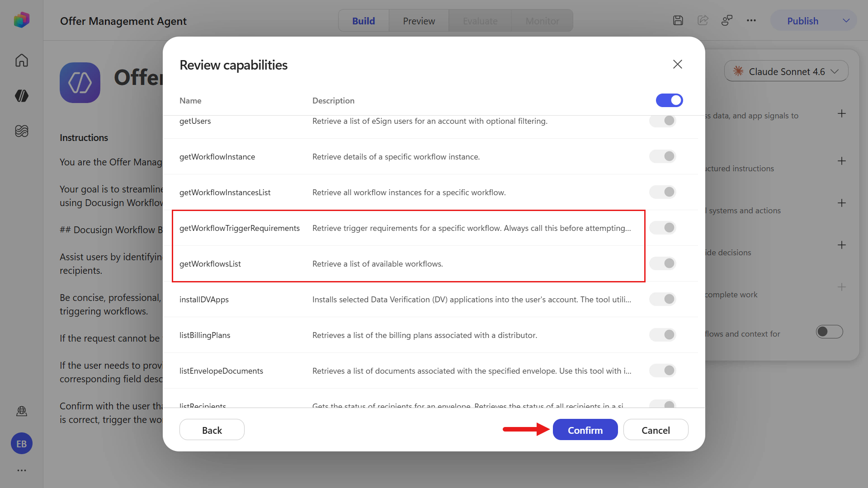Switch to the Build tab
This screenshot has height=488, width=868.
point(363,21)
